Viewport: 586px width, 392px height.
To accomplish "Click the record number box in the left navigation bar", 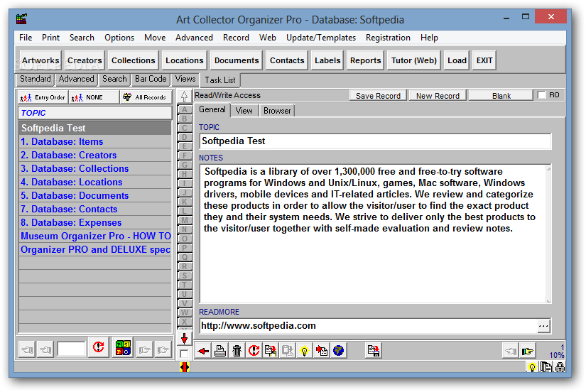I will click(71, 349).
